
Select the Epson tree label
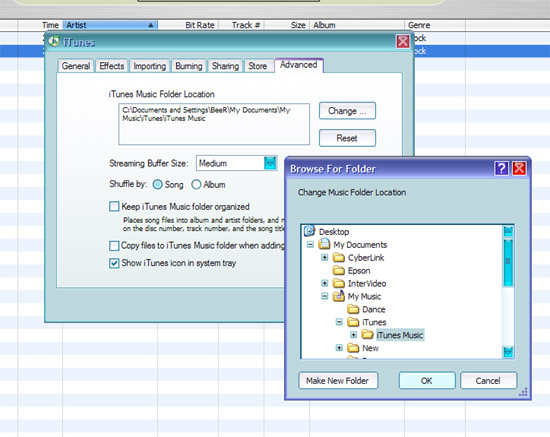(359, 271)
